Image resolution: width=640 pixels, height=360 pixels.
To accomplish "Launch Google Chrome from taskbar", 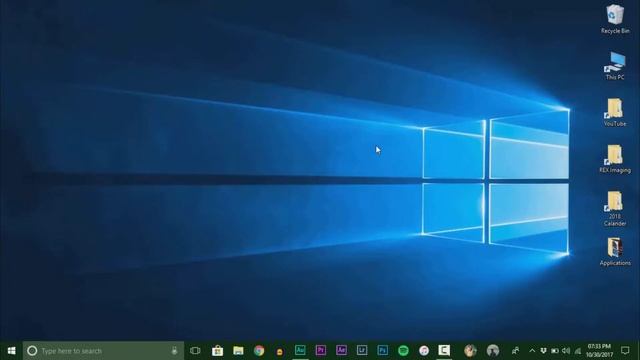I will click(259, 351).
